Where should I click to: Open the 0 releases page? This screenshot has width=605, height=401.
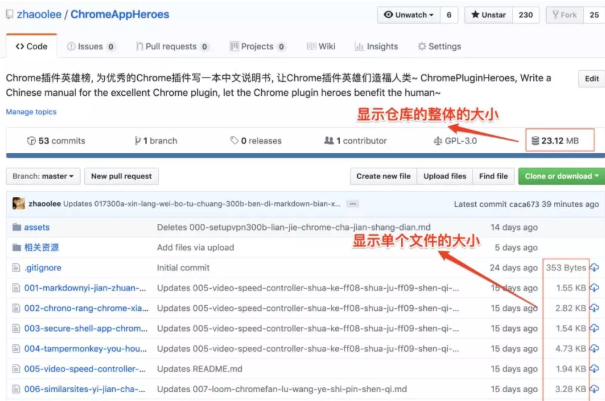tap(256, 141)
